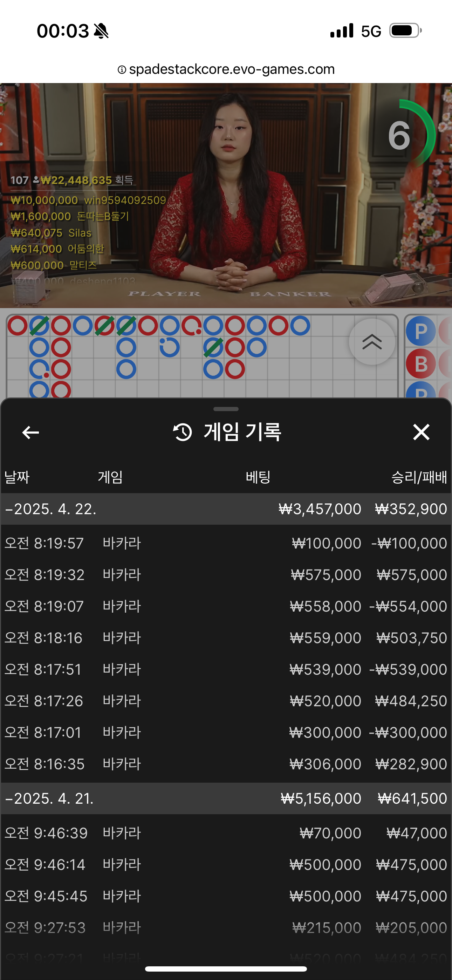This screenshot has height=980, width=452.
Task: Close the game history panel
Action: click(421, 432)
